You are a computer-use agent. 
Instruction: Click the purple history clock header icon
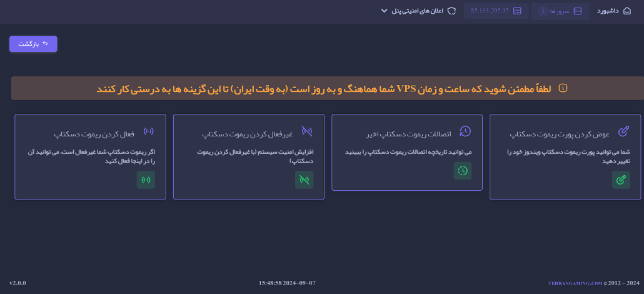pyautogui.click(x=465, y=131)
